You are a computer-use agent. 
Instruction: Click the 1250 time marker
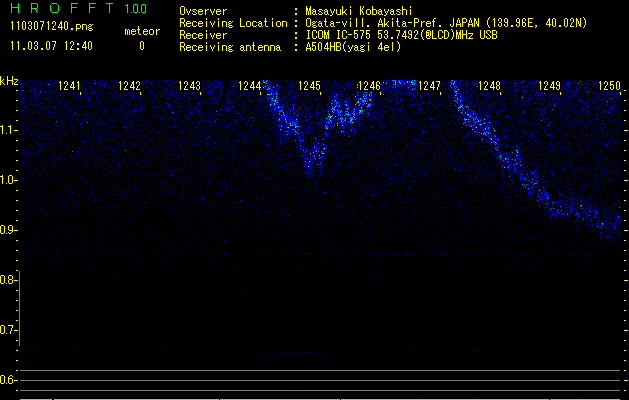pyautogui.click(x=609, y=87)
